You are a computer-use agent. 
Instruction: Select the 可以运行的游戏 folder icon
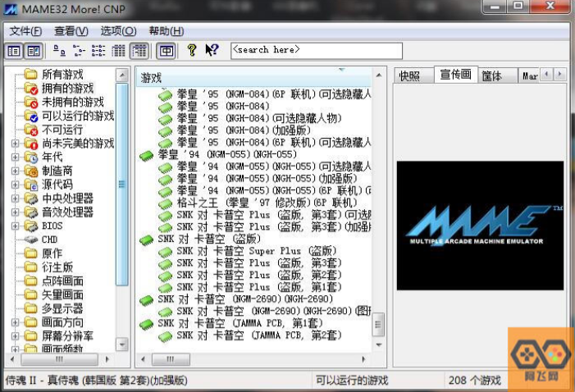[x=31, y=116]
